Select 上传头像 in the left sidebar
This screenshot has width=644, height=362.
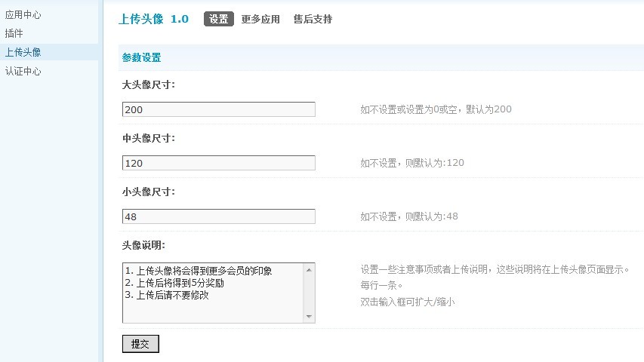pyautogui.click(x=23, y=52)
